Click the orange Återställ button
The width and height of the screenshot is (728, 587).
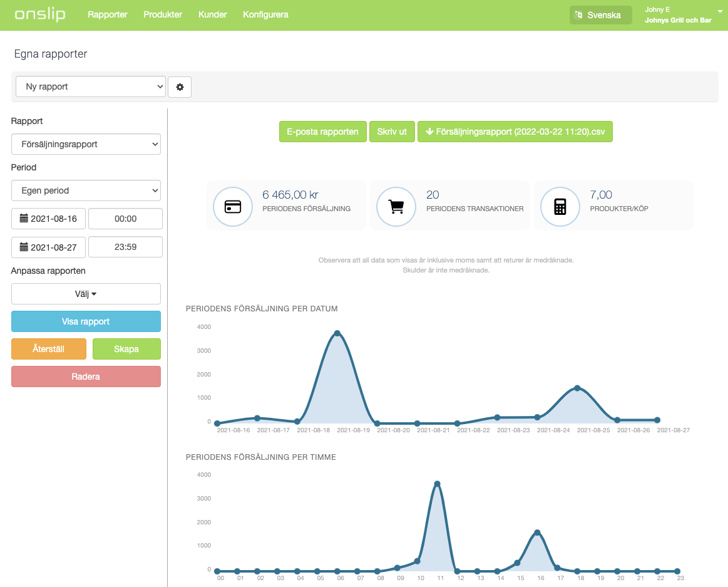49,348
